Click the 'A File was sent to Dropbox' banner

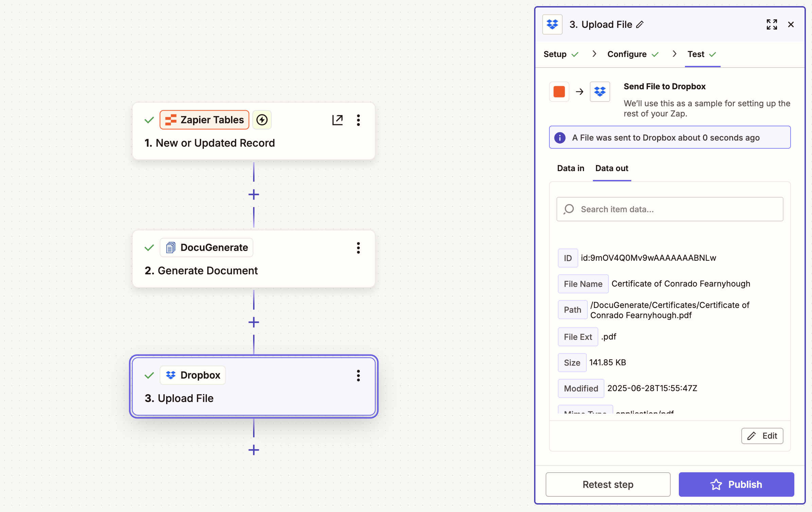point(670,138)
